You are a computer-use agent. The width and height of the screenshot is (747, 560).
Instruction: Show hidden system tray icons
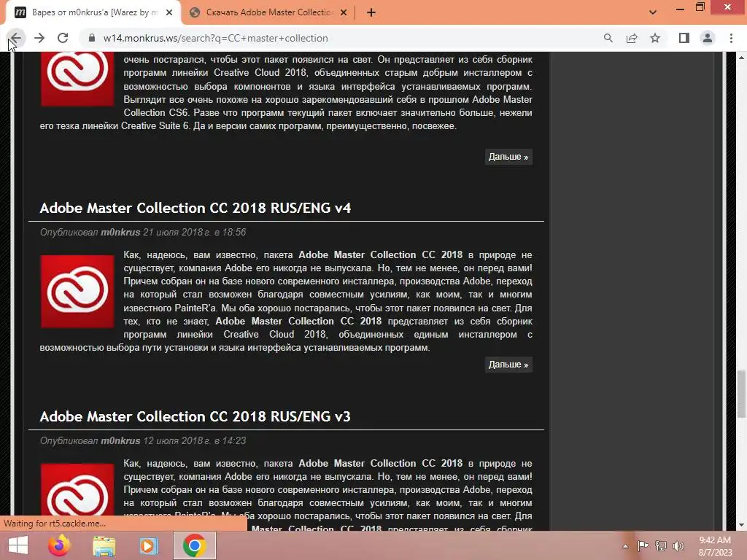pyautogui.click(x=625, y=546)
